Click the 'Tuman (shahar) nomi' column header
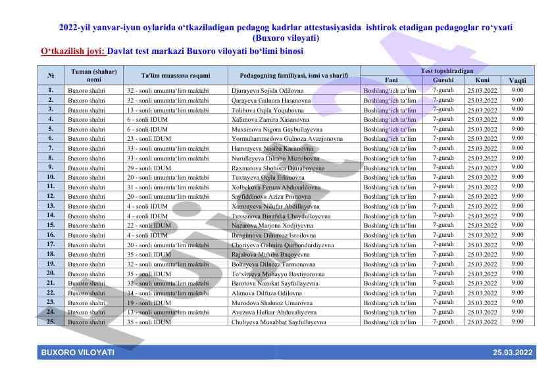Screen dimensions: 554x392 click(x=93, y=75)
